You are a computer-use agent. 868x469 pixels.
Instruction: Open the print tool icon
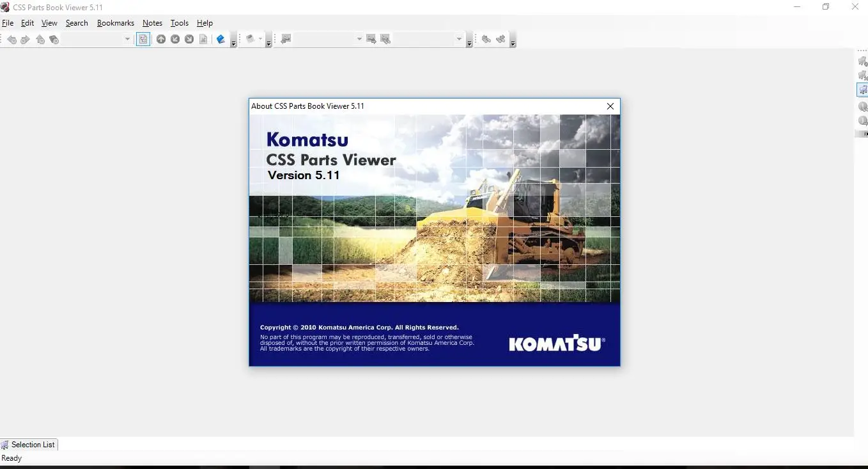(x=250, y=39)
